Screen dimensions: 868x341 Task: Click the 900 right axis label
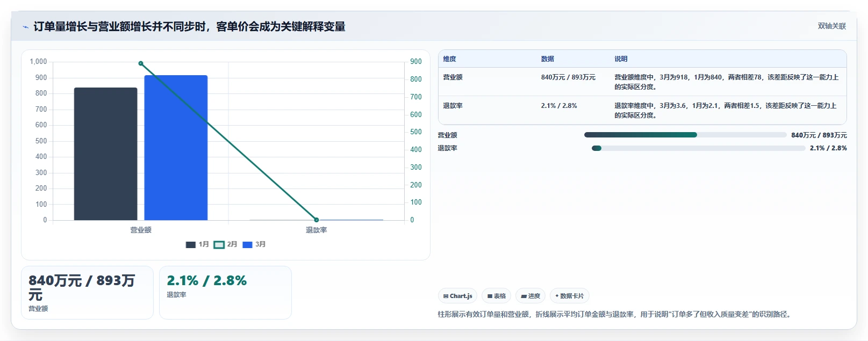pyautogui.click(x=416, y=62)
